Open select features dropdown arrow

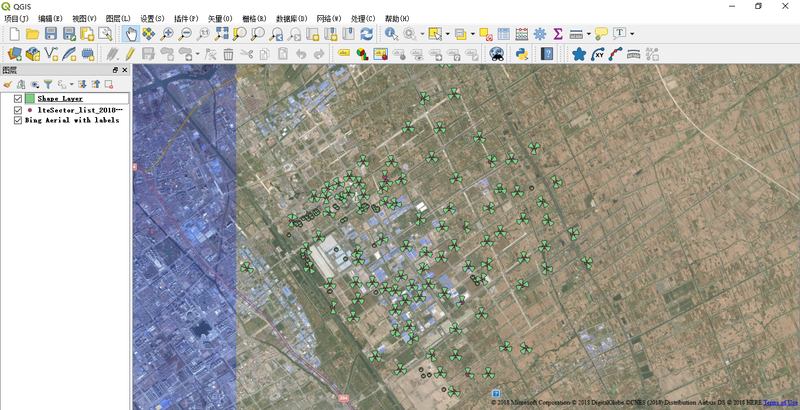coord(447,34)
